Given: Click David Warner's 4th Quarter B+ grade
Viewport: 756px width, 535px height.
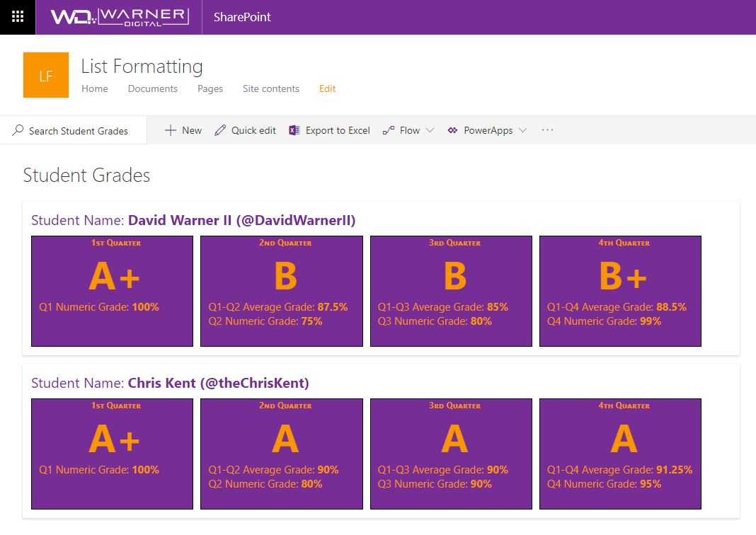Looking at the screenshot, I should tap(623, 277).
